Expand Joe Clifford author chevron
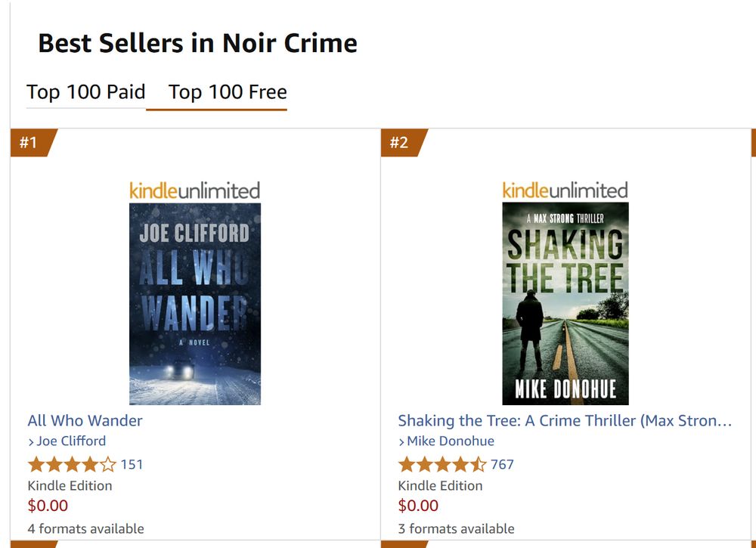The height and width of the screenshot is (548, 756). [x=31, y=442]
